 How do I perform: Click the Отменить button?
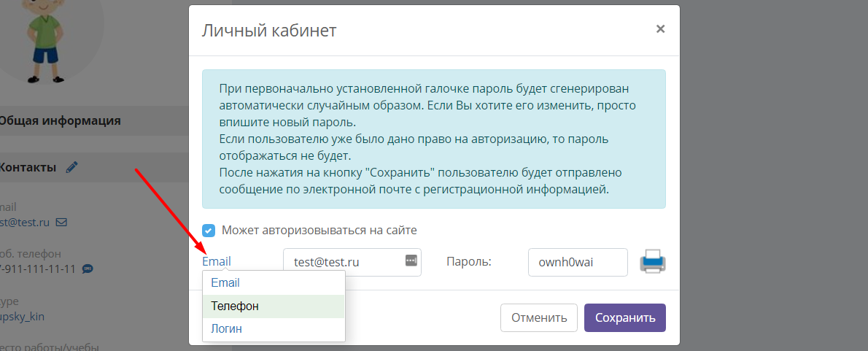coord(538,317)
